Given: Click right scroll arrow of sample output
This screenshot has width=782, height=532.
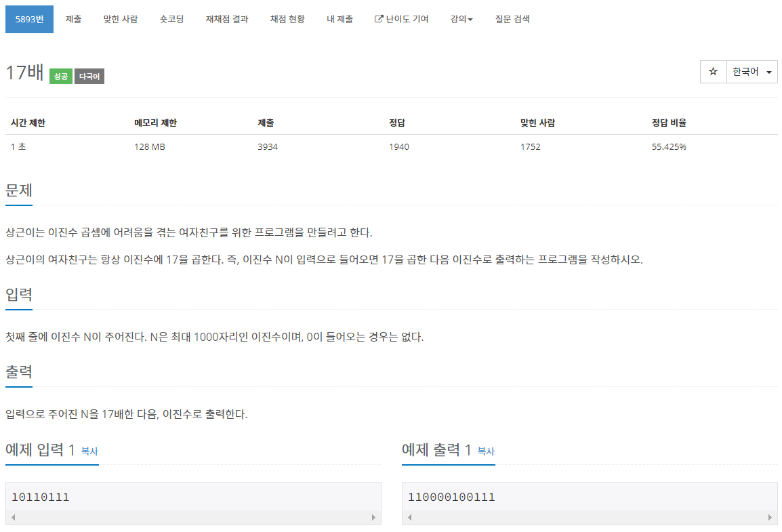Looking at the screenshot, I should 770,518.
